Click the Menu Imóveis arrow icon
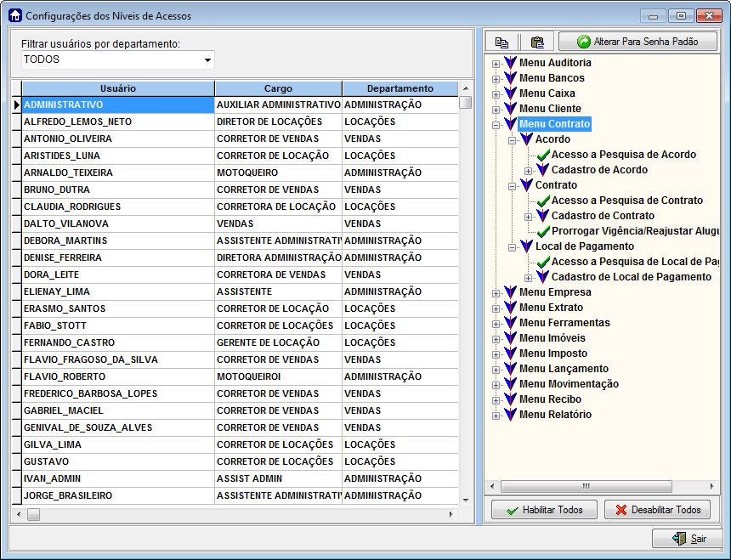This screenshot has width=731, height=560. tap(510, 338)
